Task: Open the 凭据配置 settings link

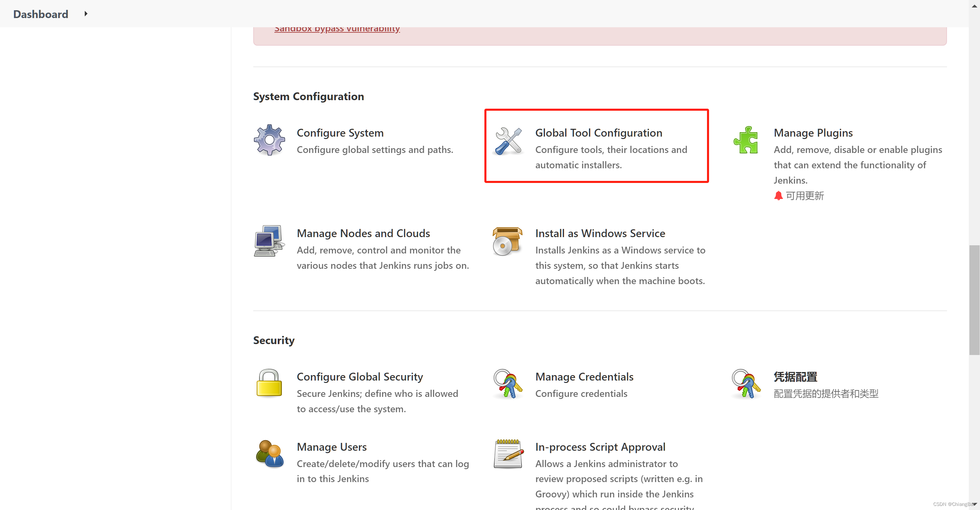Action: [x=796, y=377]
